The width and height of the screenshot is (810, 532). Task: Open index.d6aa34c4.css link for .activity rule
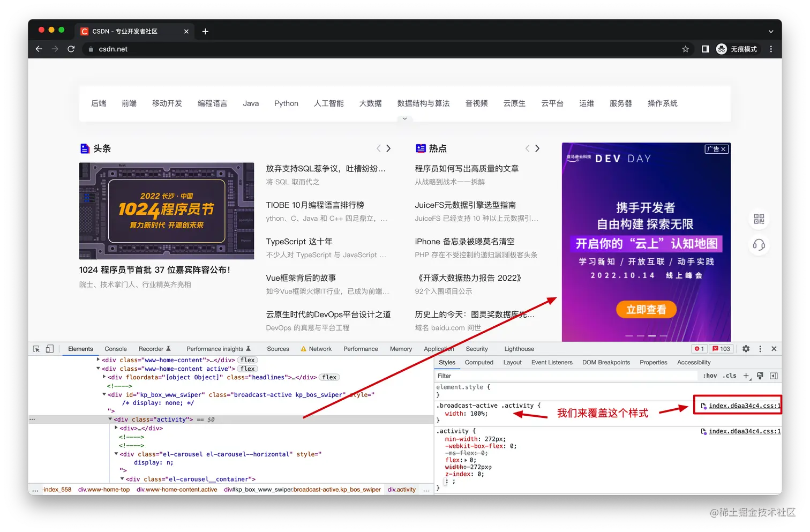click(745, 431)
